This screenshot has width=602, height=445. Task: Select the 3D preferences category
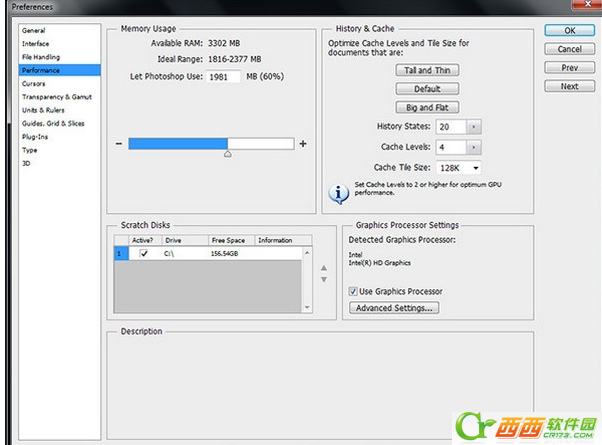point(60,163)
